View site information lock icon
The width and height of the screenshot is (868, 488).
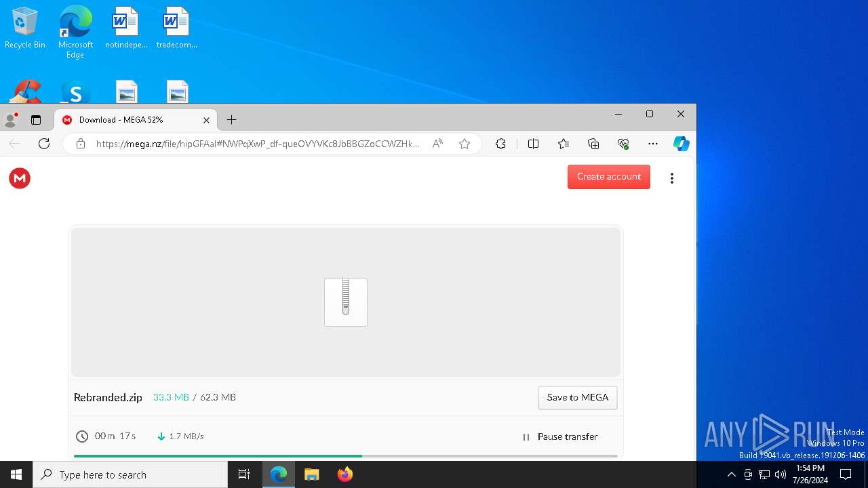coord(81,144)
